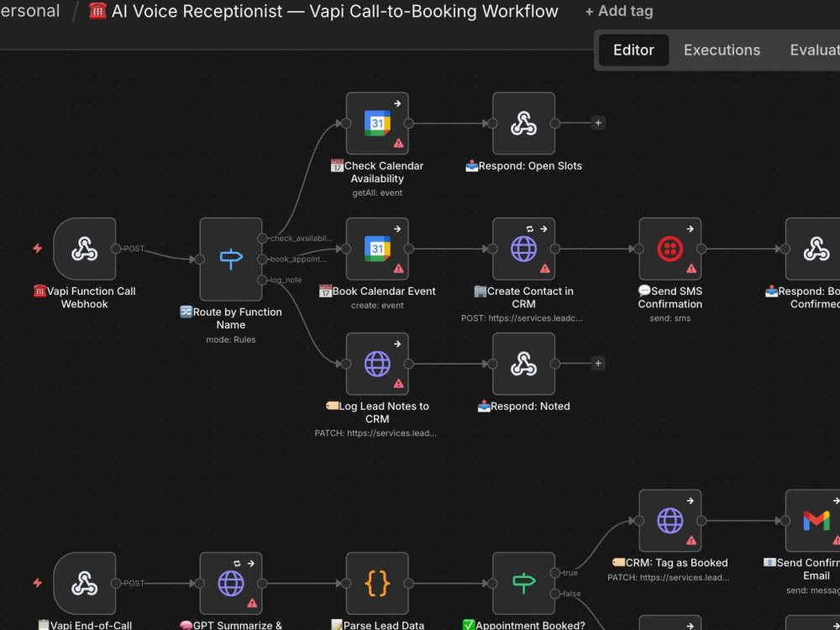Image resolution: width=840 pixels, height=630 pixels.
Task: Click warning icon on Book Calendar Event
Action: point(398,269)
